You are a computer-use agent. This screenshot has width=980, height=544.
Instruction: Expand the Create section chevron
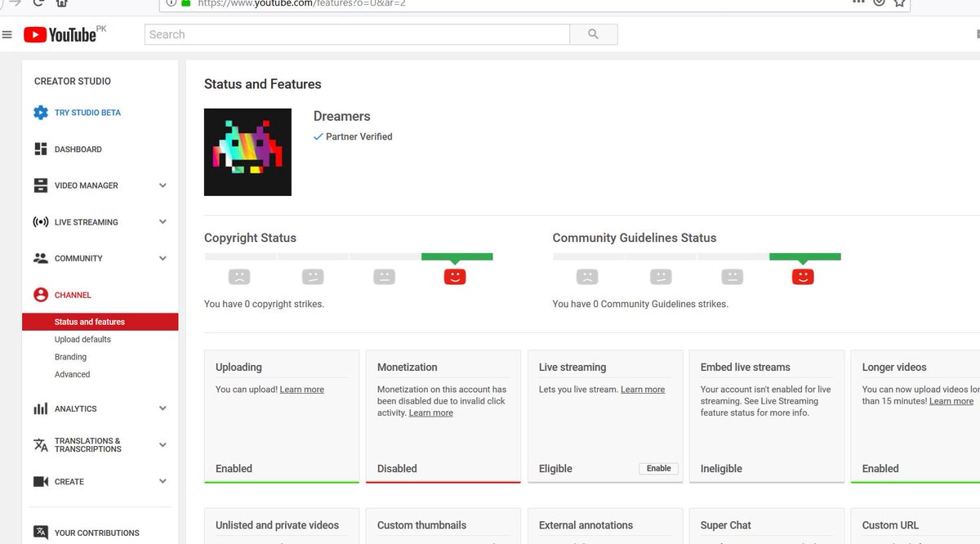pyautogui.click(x=163, y=481)
